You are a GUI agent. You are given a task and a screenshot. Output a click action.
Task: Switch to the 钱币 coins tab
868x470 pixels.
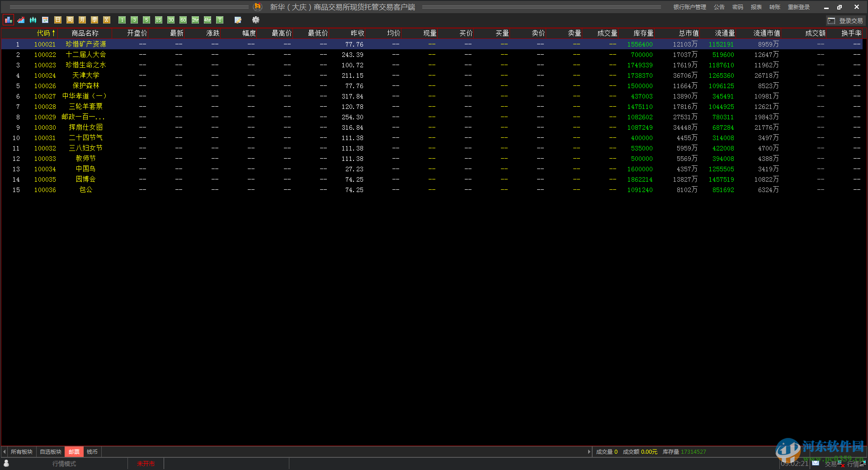pyautogui.click(x=92, y=452)
